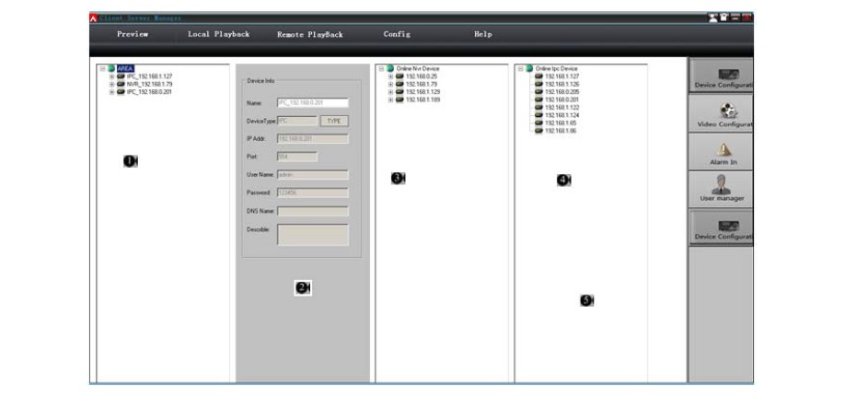Open Video Configuration from the side panel
The height and width of the screenshot is (398, 868).
(721, 113)
